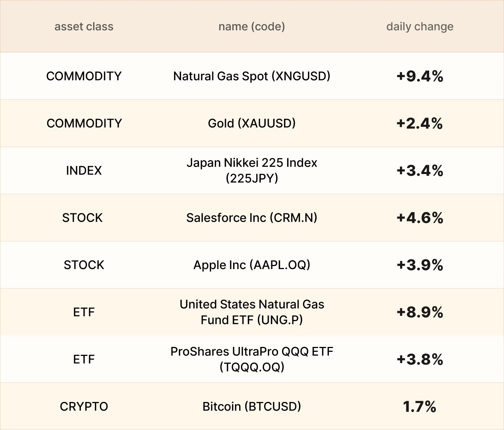Click the INDEX asset class cell
This screenshot has height=430, width=504.
84,171
